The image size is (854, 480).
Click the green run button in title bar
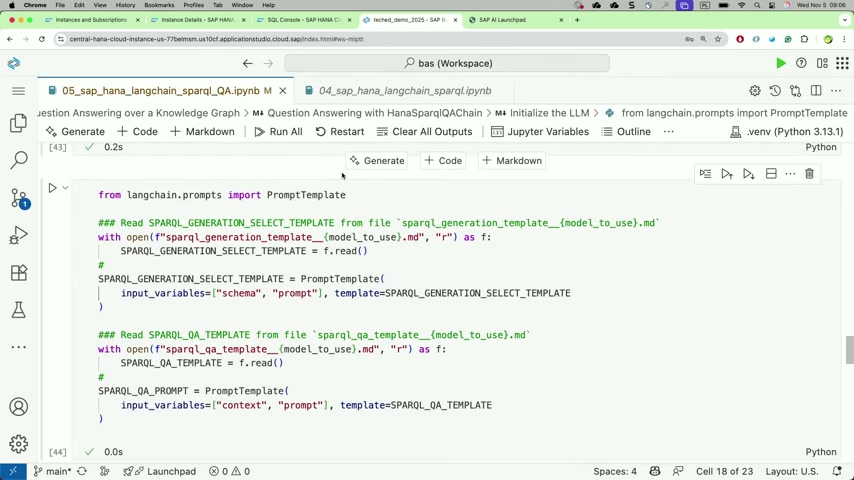[780, 63]
